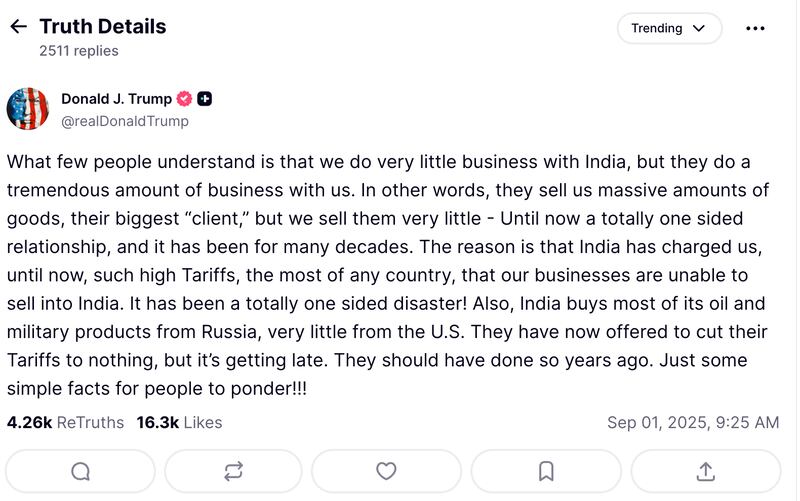The height and width of the screenshot is (501, 800).
Task: Share the post with the upload icon
Action: coord(705,471)
